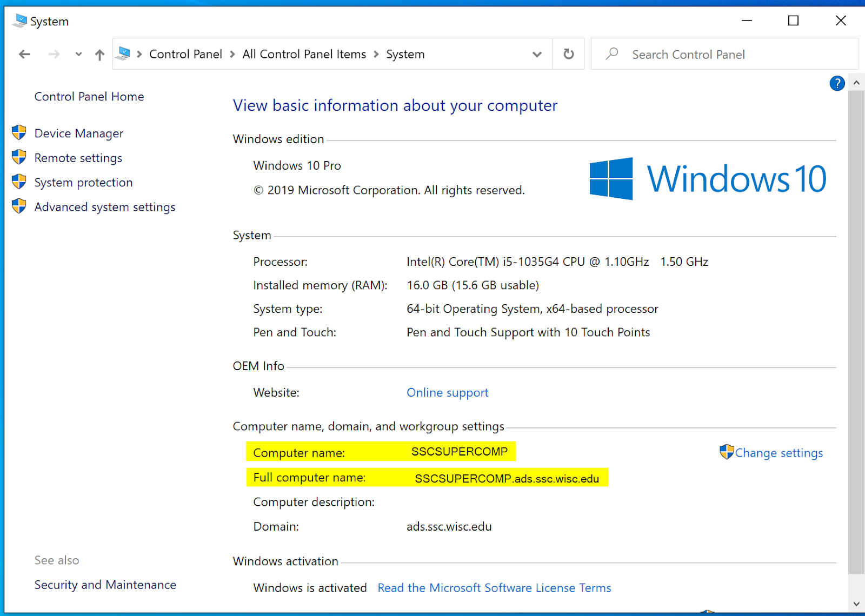865x616 pixels.
Task: Open System protection link
Action: [83, 183]
